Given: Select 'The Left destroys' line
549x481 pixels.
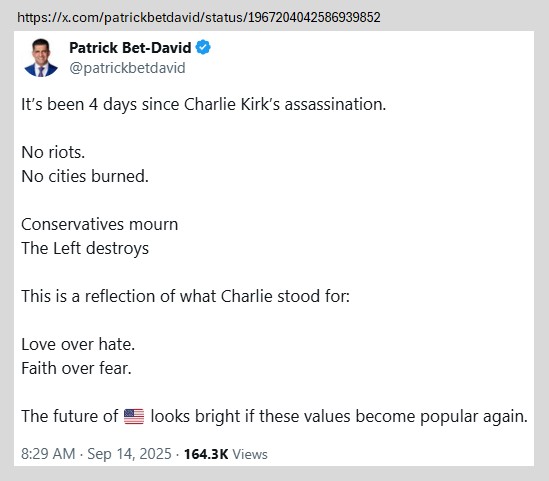Looking at the screenshot, I should [x=85, y=248].
